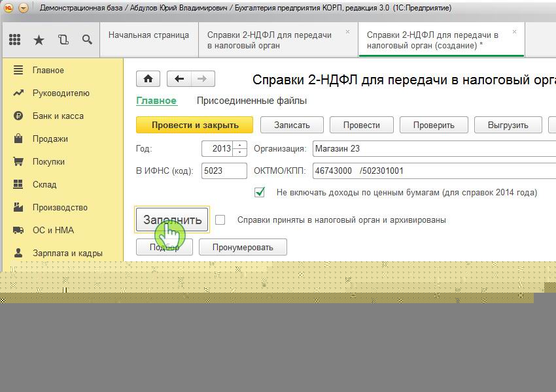This screenshot has height=392, width=556.
Task: Close the Справки 2-НДФЛ list tab
Action: (347, 32)
